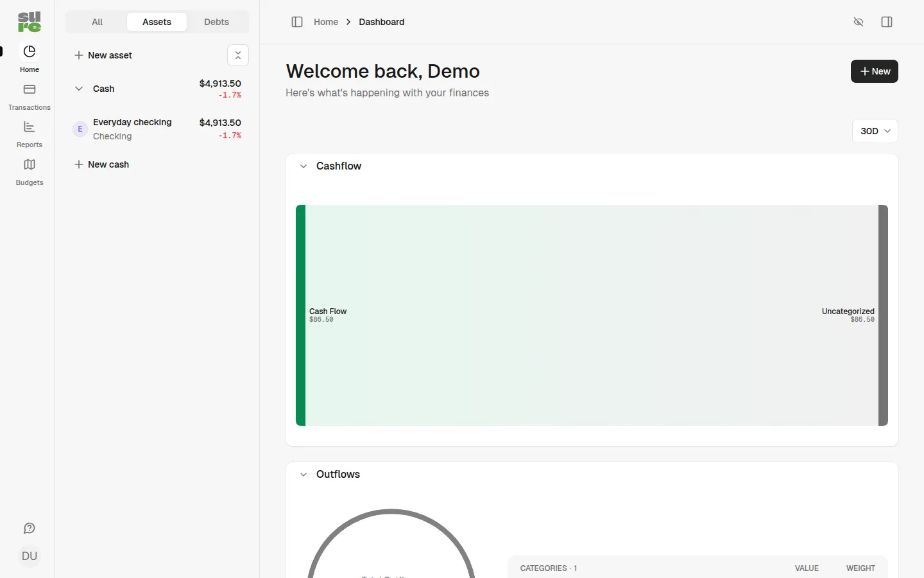Switch to the Debts tab
This screenshot has height=578, width=924.
pyautogui.click(x=217, y=22)
